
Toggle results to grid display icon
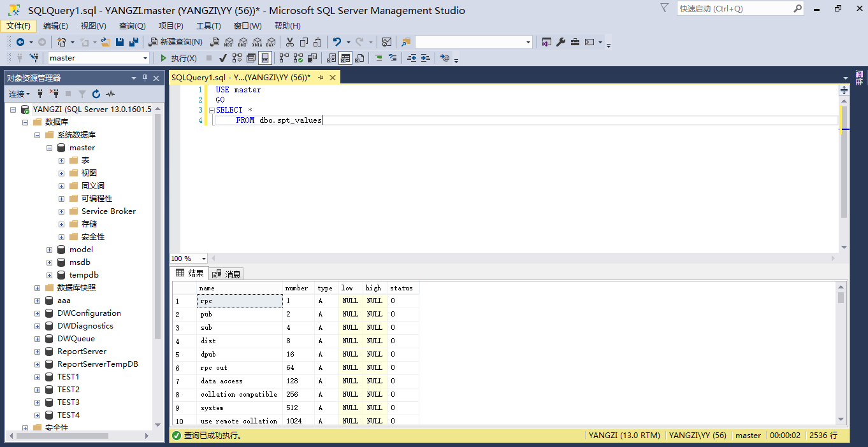(345, 58)
